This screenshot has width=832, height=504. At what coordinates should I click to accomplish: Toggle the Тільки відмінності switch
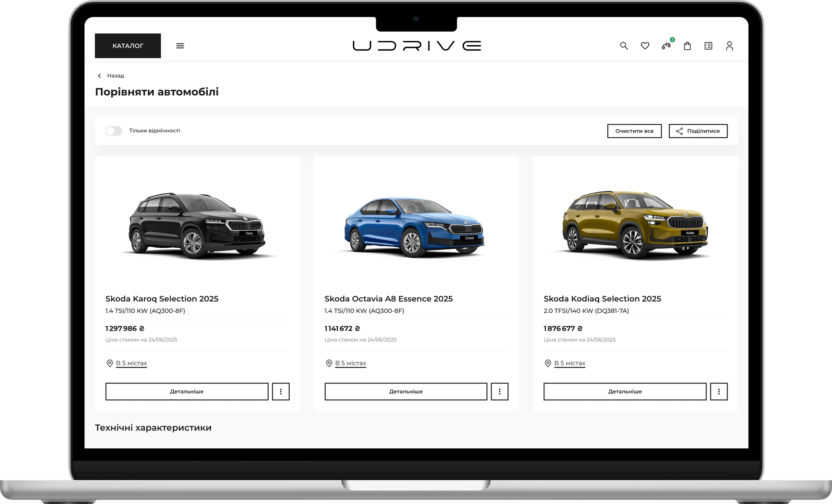coord(114,131)
